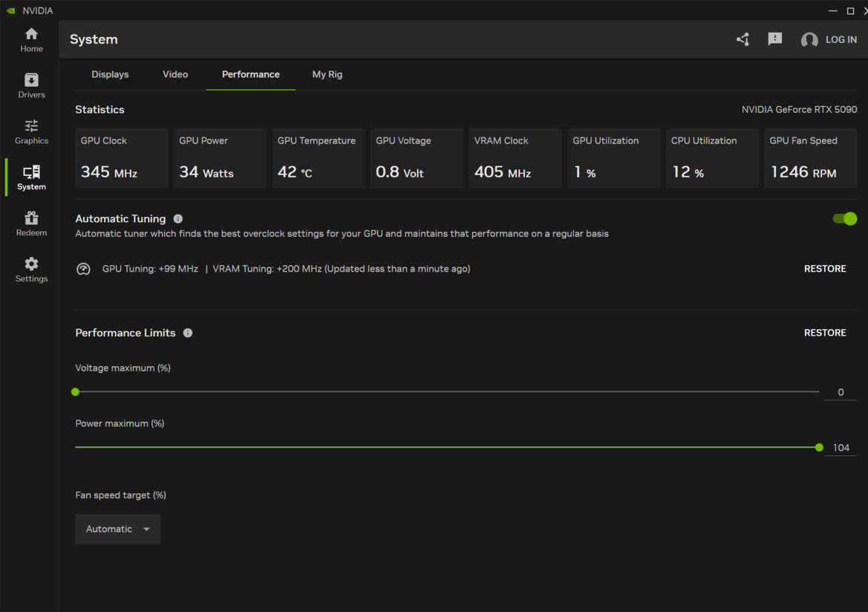Select the System sidebar icon
This screenshot has height=612, width=868.
click(31, 172)
